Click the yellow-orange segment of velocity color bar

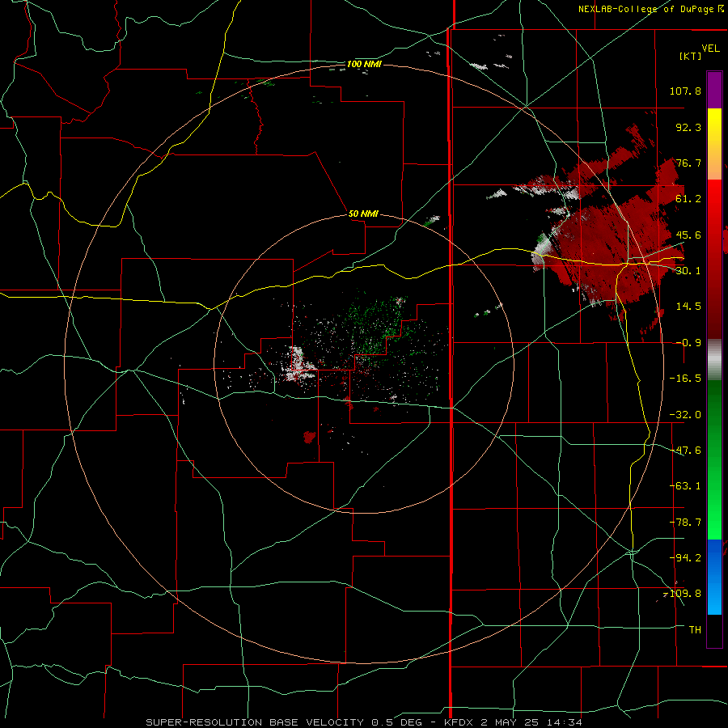click(714, 144)
